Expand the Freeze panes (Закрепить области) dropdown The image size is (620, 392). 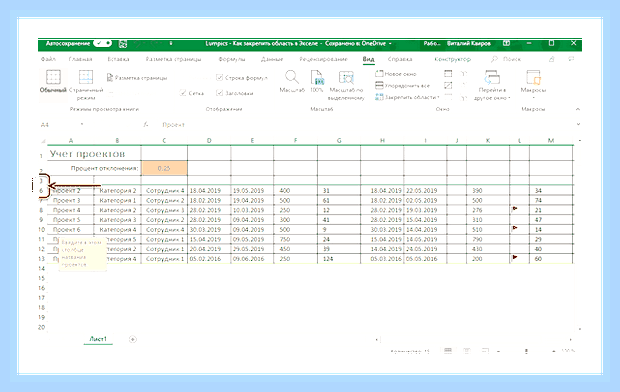click(x=407, y=97)
